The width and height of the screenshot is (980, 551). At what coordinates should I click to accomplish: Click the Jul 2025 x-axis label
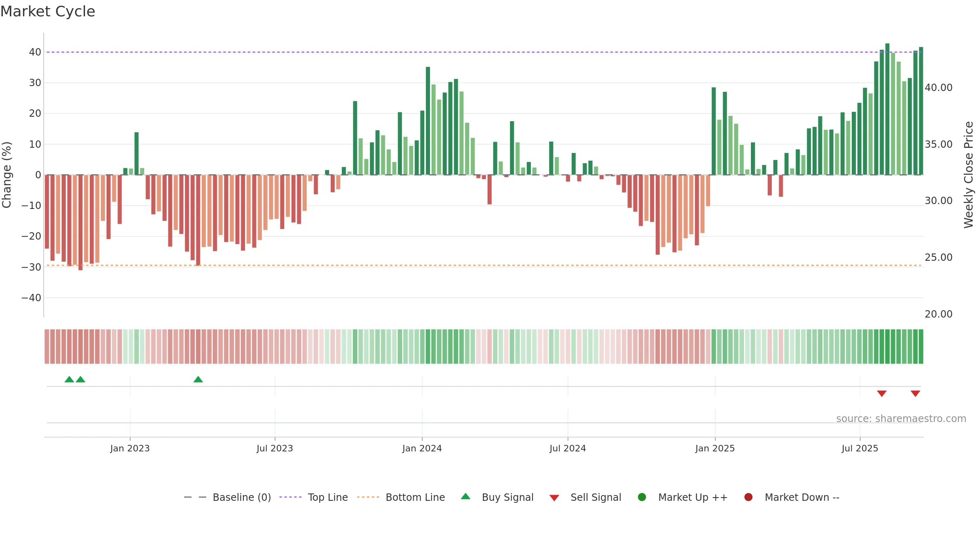click(860, 448)
